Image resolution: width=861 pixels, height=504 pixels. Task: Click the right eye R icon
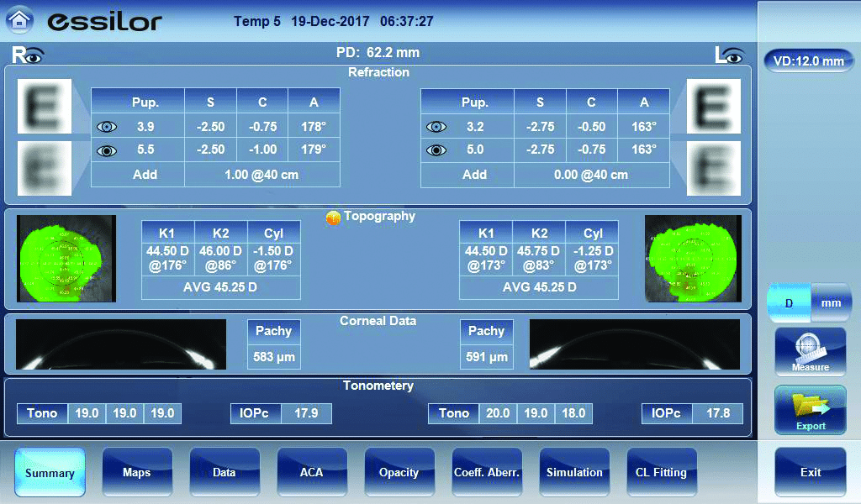click(27, 55)
